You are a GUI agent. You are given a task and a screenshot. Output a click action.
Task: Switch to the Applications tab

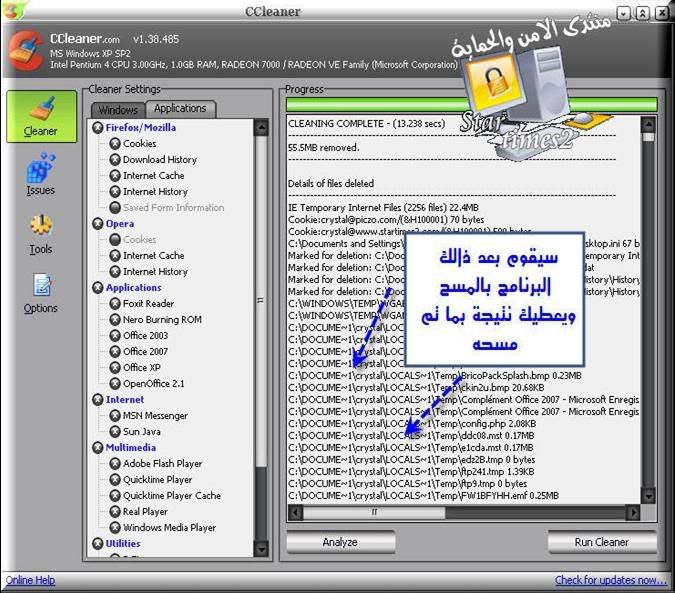pos(180,108)
